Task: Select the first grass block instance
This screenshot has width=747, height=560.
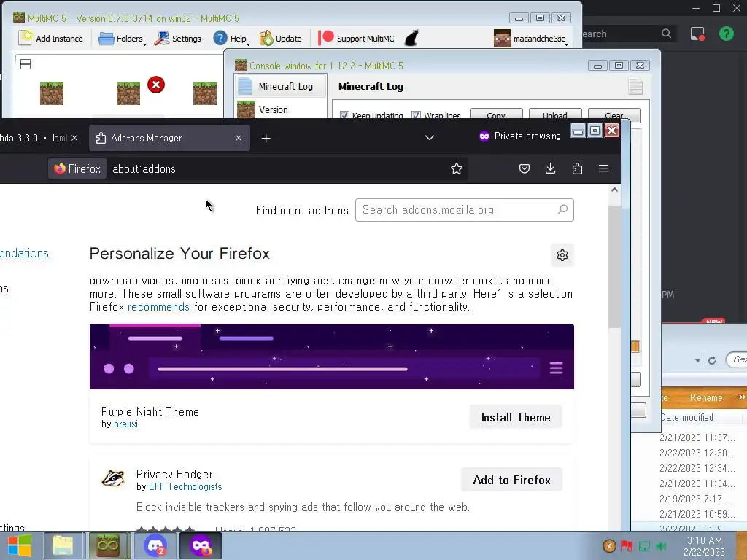Action: pos(52,93)
